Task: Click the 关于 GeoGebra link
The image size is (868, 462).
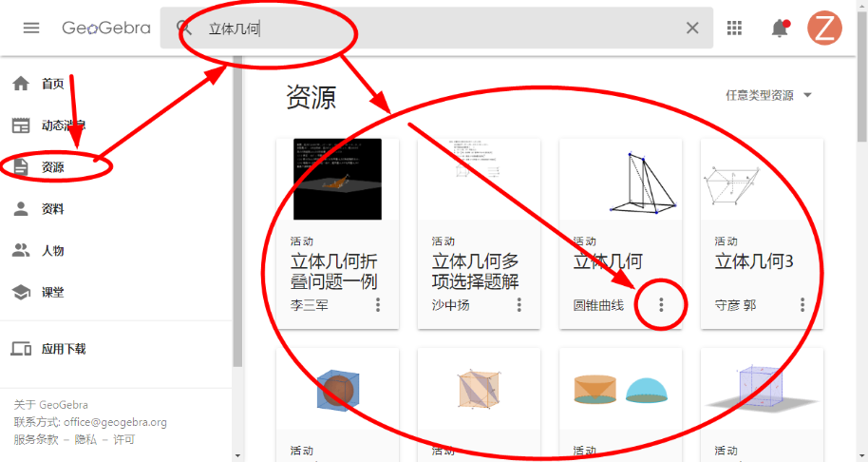Action: (51, 405)
